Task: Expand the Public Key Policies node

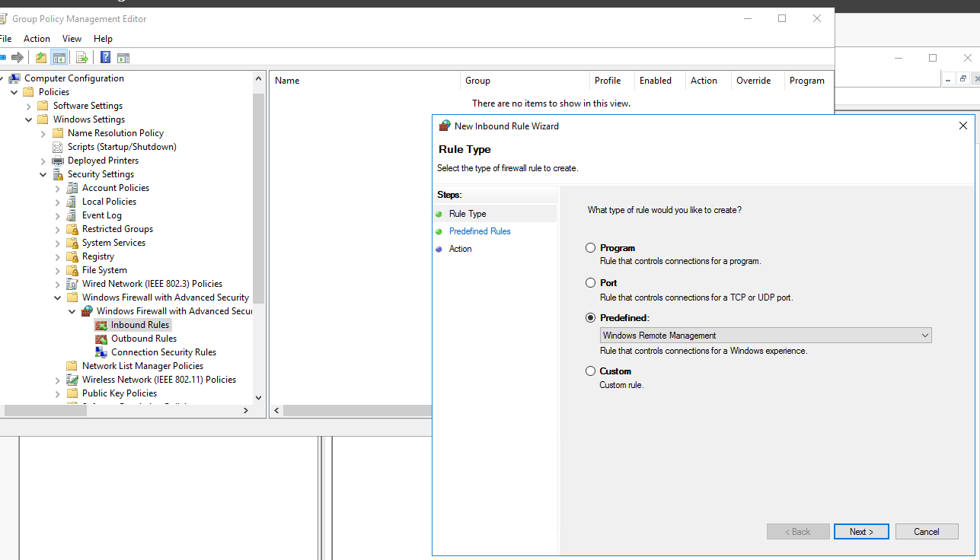Action: pyautogui.click(x=58, y=393)
